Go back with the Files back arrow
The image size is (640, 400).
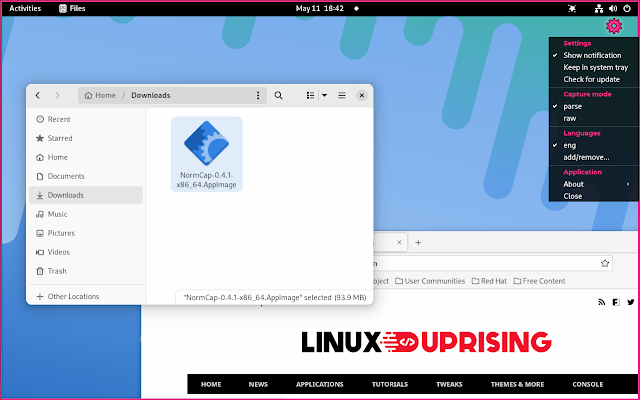pyautogui.click(x=38, y=95)
